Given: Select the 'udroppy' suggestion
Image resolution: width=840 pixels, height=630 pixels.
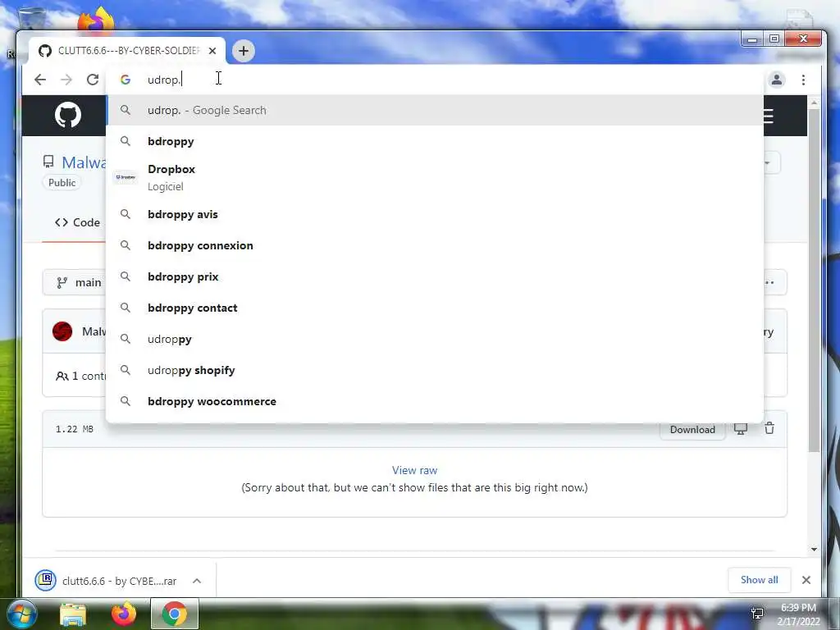Looking at the screenshot, I should tap(435, 339).
